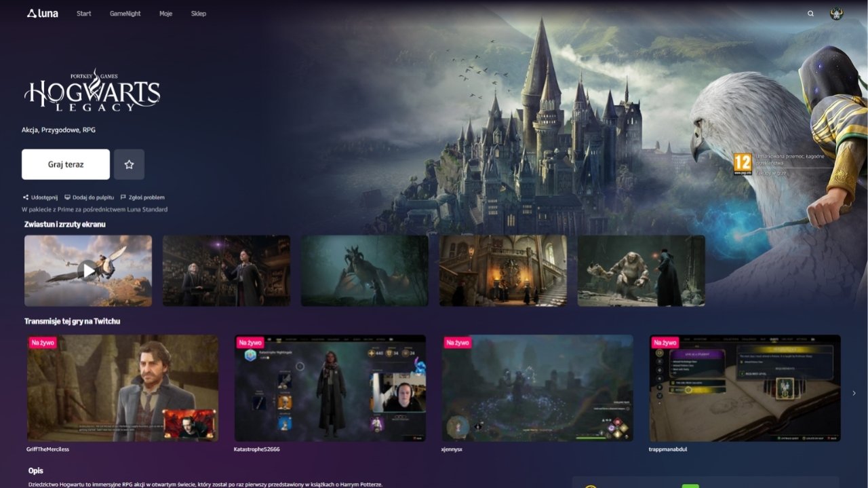
Task: Click the Luna logo in header
Action: [x=42, y=14]
